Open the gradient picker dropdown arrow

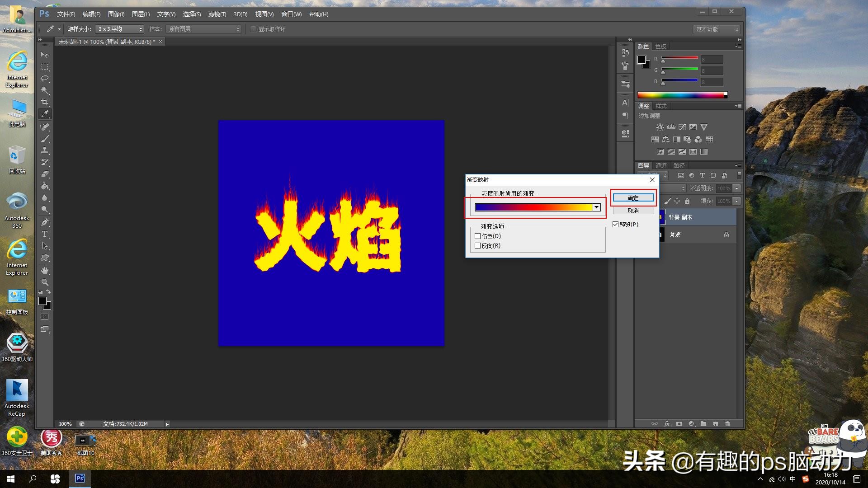point(597,207)
